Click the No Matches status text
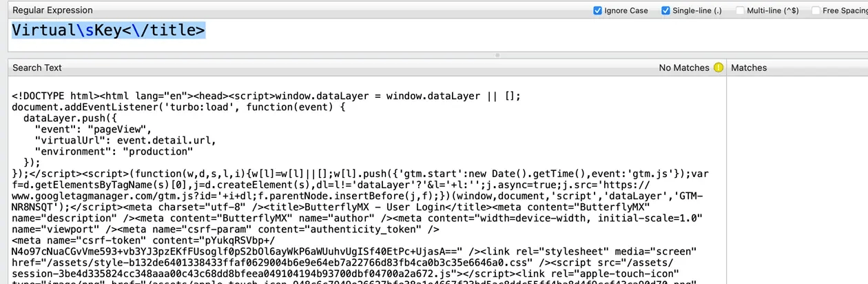 pos(683,68)
